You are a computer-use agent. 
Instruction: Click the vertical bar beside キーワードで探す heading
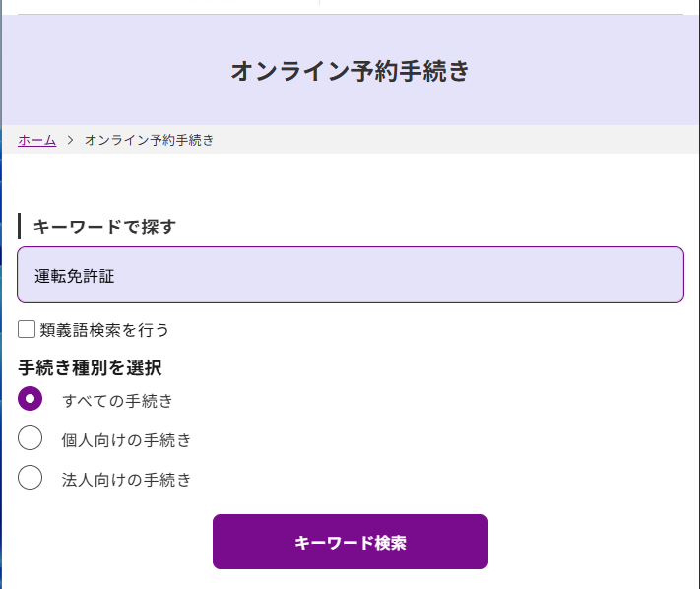point(20,227)
